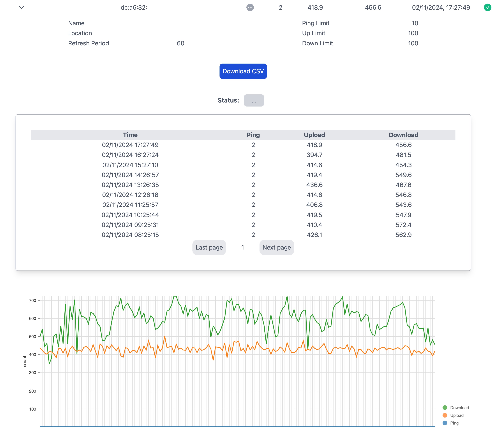Click the green checkmark status icon
The height and width of the screenshot is (446, 504).
[x=487, y=7]
